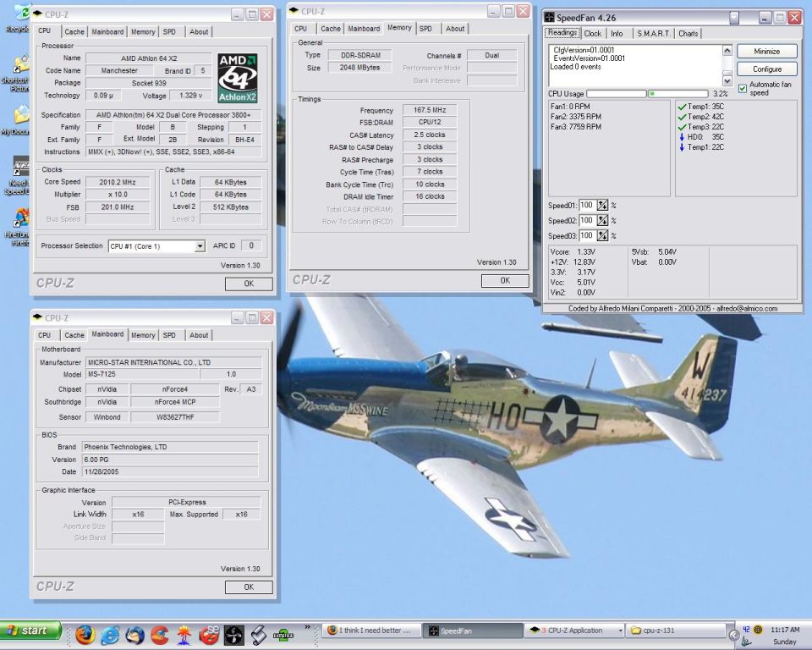Open the My Documents desktop icon
812x650 pixels.
point(17,120)
